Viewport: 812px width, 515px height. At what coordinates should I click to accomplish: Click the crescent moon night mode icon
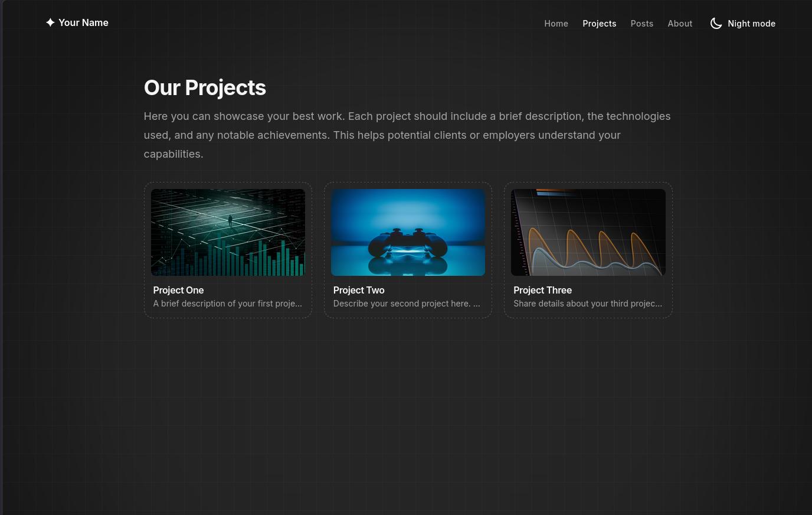(x=716, y=23)
